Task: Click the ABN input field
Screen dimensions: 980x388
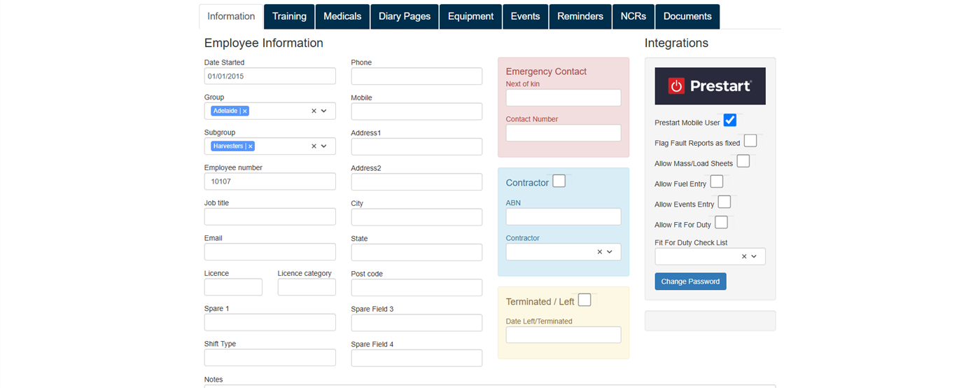Action: [x=563, y=216]
